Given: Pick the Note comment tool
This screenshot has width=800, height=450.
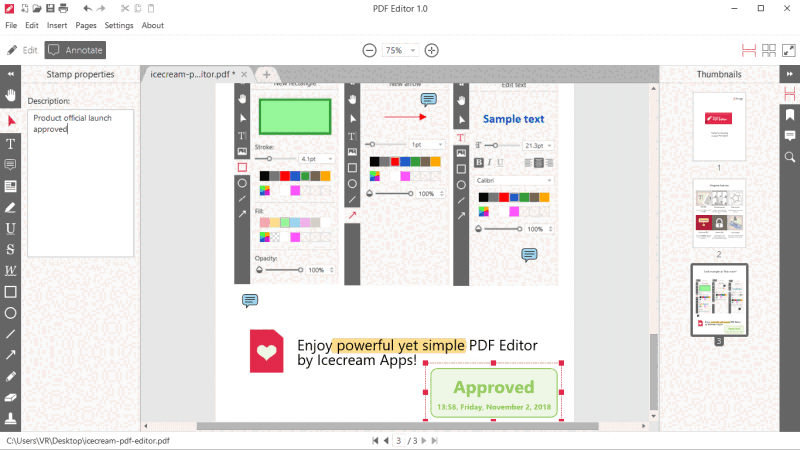Looking at the screenshot, I should coord(10,165).
